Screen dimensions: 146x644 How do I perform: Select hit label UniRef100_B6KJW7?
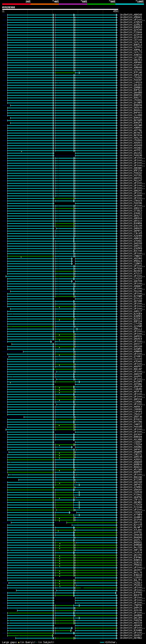pyautogui.click(x=131, y=369)
